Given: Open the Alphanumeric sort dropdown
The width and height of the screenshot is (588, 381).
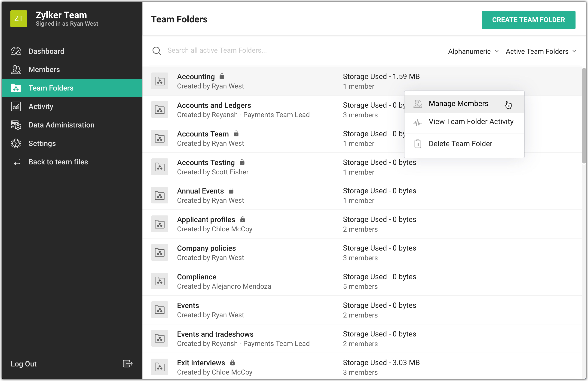Looking at the screenshot, I should [473, 51].
